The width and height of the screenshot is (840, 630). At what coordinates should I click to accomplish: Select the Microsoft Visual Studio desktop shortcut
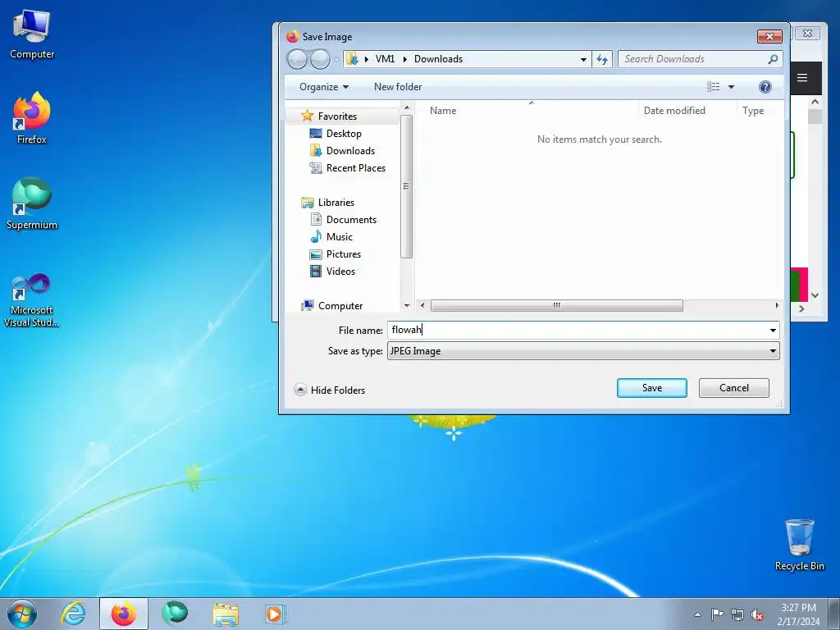click(x=32, y=300)
